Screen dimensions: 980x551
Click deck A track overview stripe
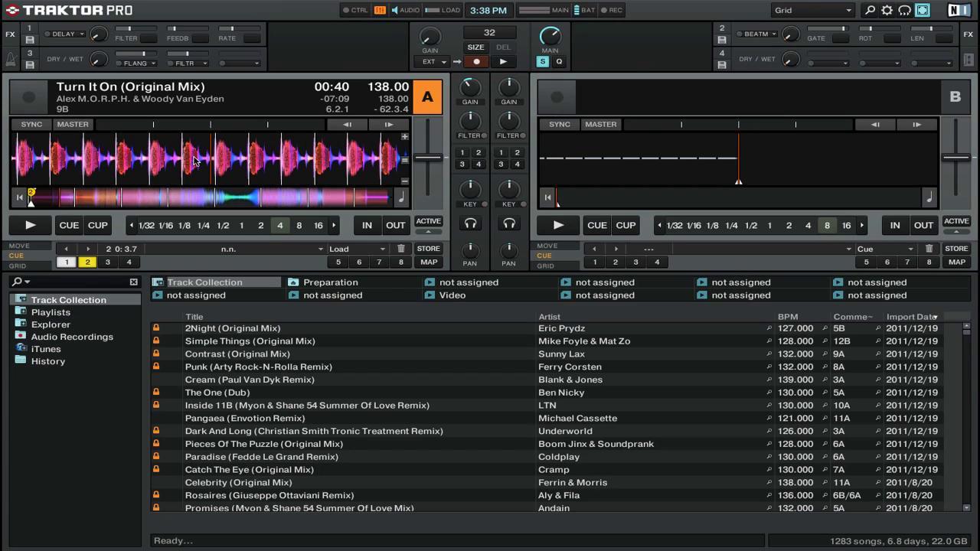[211, 198]
